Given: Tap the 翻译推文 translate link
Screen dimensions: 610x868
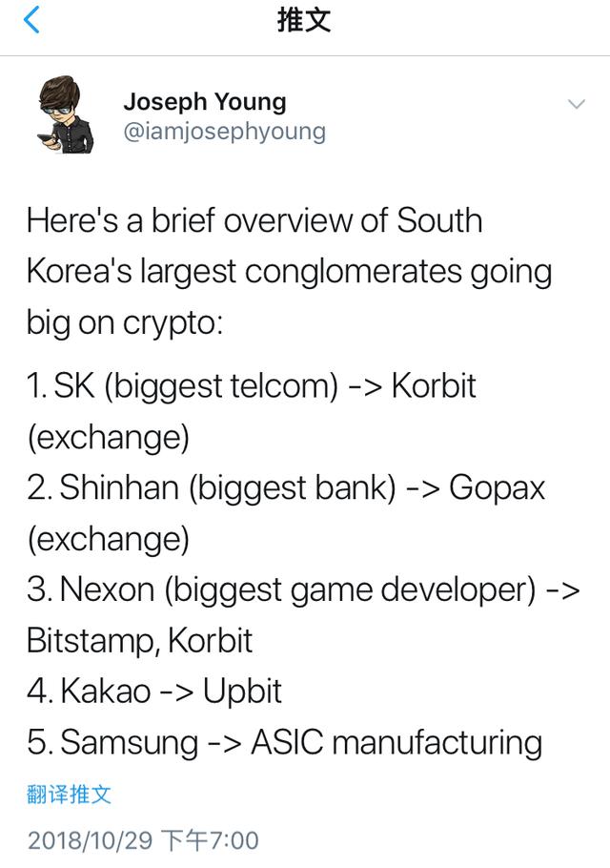Looking at the screenshot, I should pos(70,795).
